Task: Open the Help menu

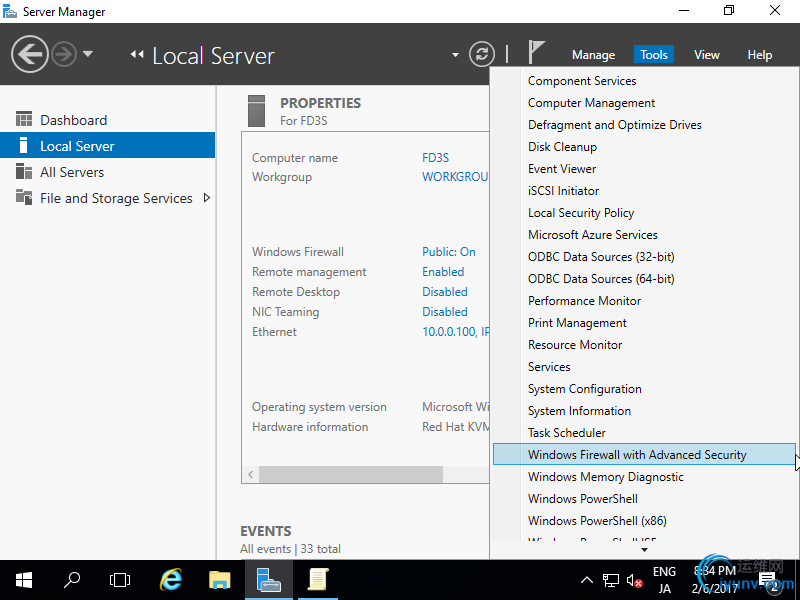Action: coord(759,55)
